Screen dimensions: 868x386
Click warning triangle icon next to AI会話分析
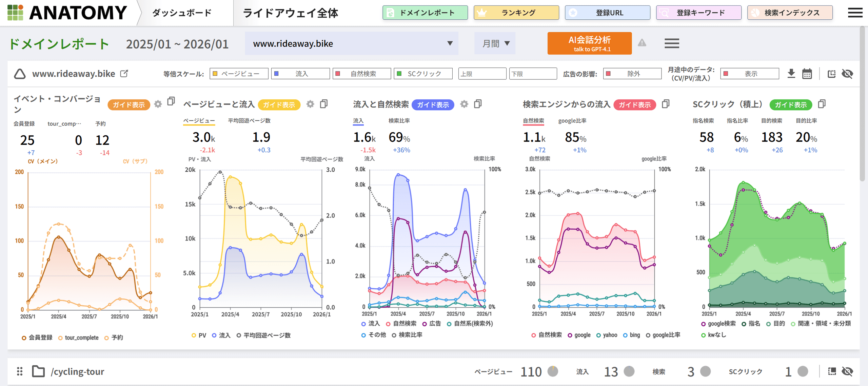(x=642, y=43)
